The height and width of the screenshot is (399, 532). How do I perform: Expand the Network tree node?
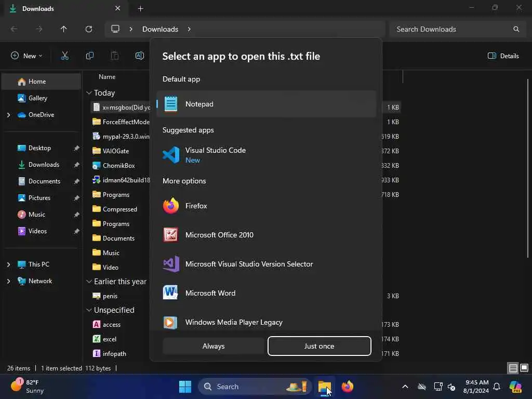8,281
